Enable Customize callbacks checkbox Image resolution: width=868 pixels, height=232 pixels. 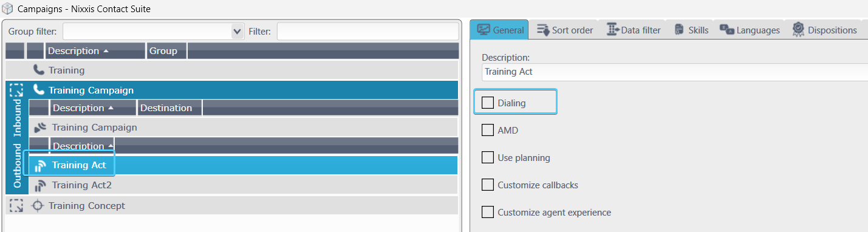[487, 185]
